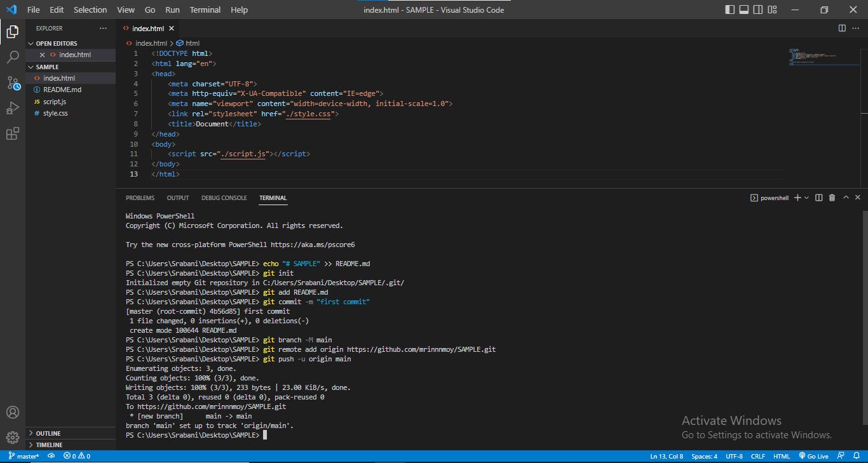Change UTF-8 file encoding
The image size is (868, 463).
pyautogui.click(x=734, y=456)
